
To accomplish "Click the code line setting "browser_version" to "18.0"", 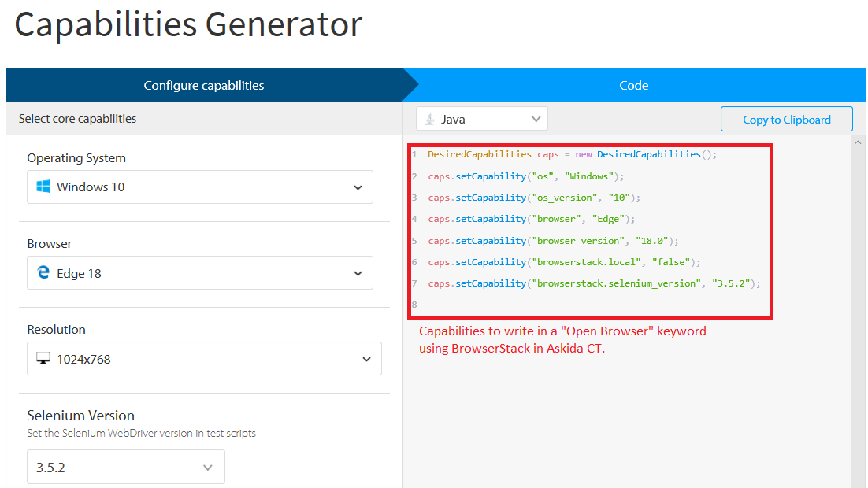I will [x=553, y=241].
